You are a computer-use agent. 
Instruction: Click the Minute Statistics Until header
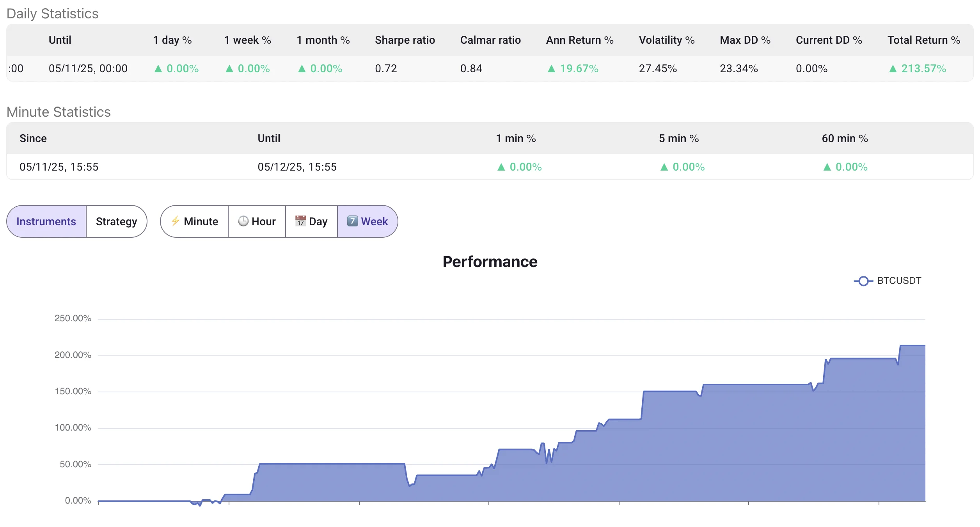coord(269,138)
